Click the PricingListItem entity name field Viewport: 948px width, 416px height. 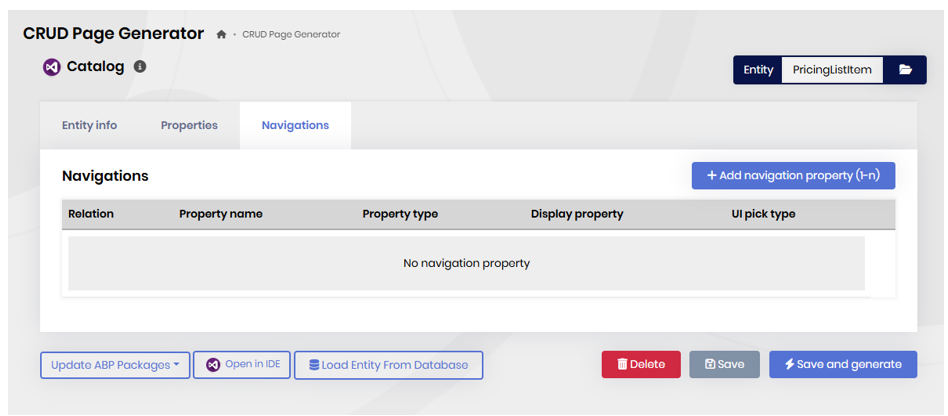pos(832,70)
